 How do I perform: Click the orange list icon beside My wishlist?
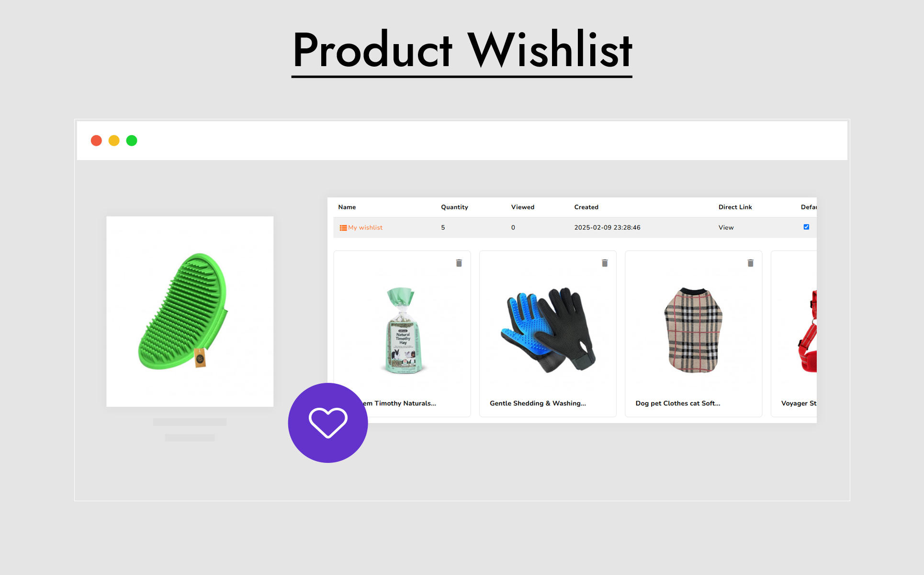[x=343, y=228]
